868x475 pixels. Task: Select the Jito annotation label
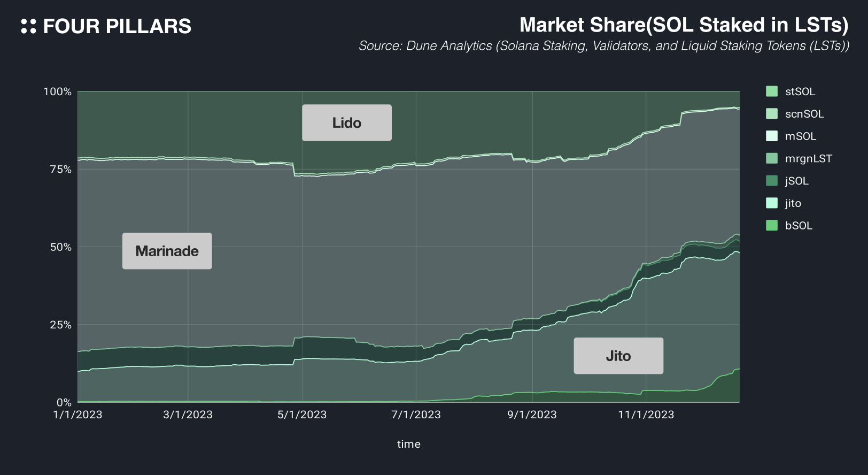click(618, 356)
